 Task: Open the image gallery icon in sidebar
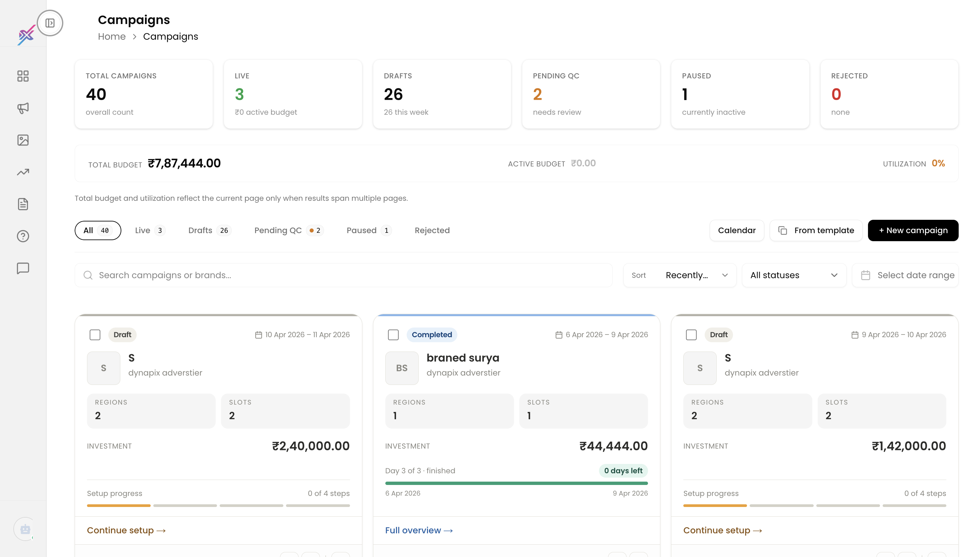tap(23, 140)
